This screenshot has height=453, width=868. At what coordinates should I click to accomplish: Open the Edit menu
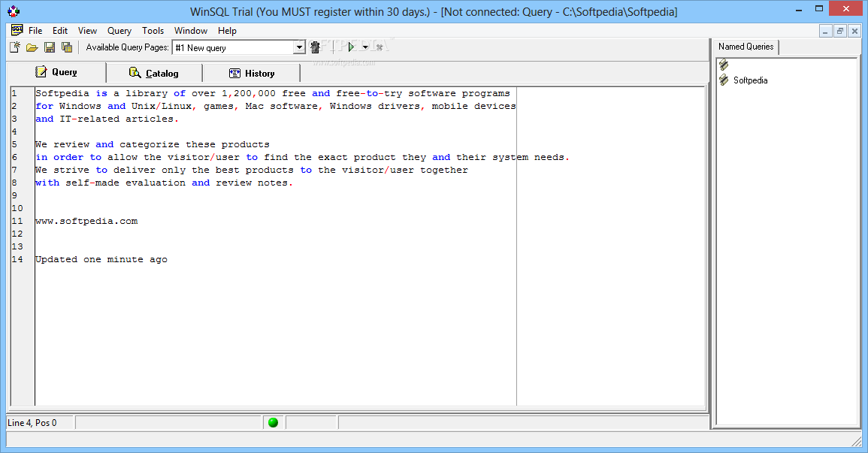click(60, 31)
